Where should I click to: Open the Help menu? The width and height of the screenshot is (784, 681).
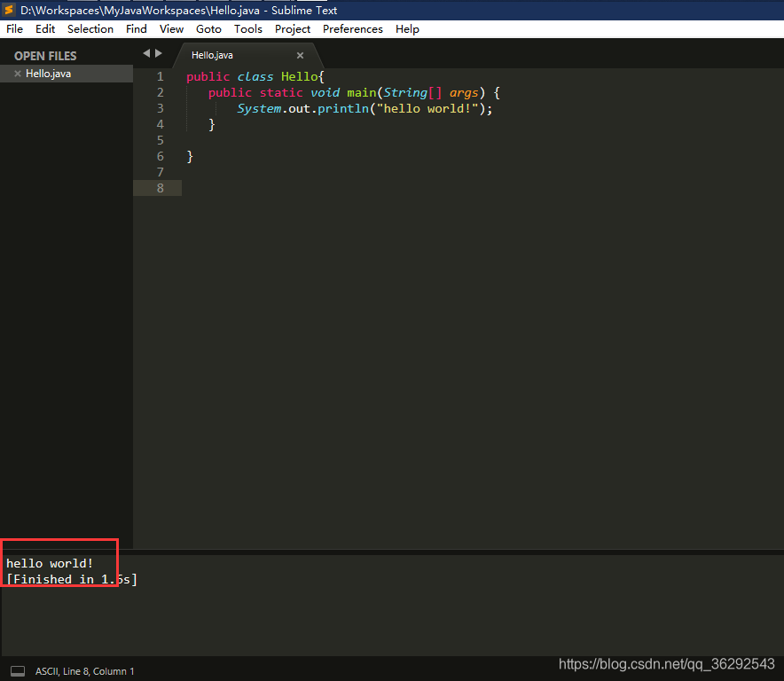[407, 28]
